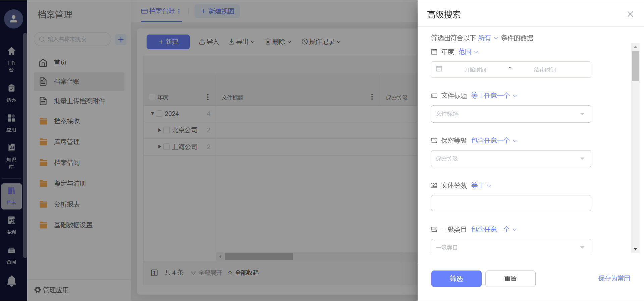
Task: Open 库房管理 from the sidebar menu
Action: pos(67,142)
